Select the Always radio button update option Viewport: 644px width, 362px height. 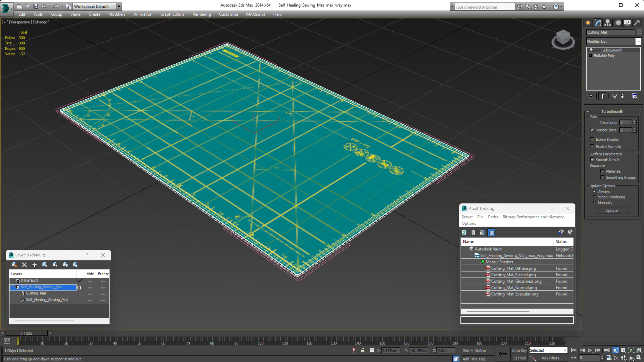pyautogui.click(x=594, y=191)
